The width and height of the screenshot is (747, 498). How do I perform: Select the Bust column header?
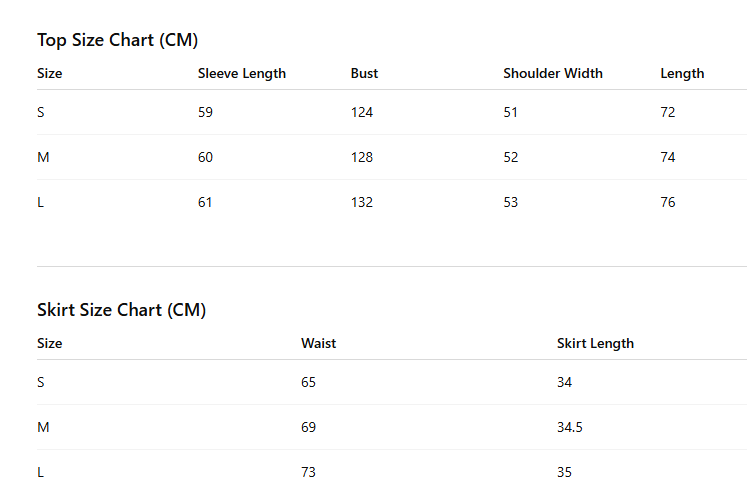coord(364,73)
